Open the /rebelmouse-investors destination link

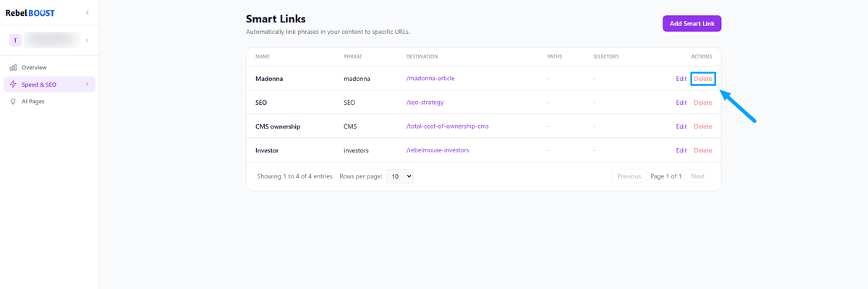438,150
